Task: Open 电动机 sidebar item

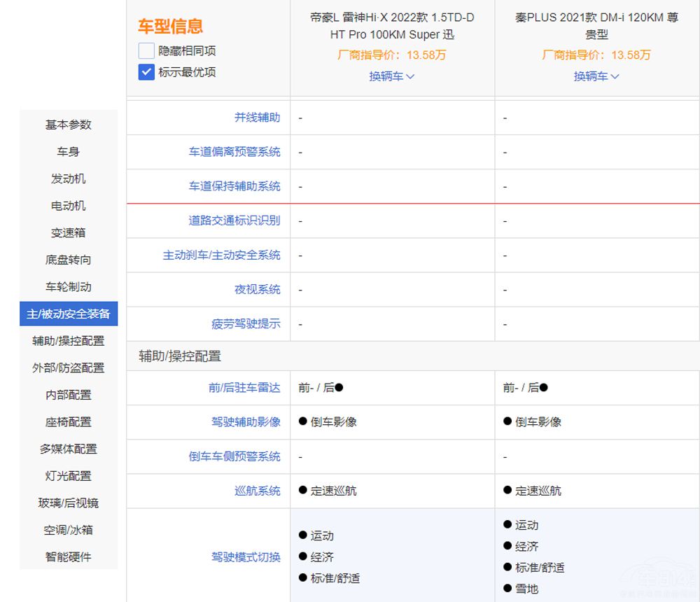Action: pos(69,206)
